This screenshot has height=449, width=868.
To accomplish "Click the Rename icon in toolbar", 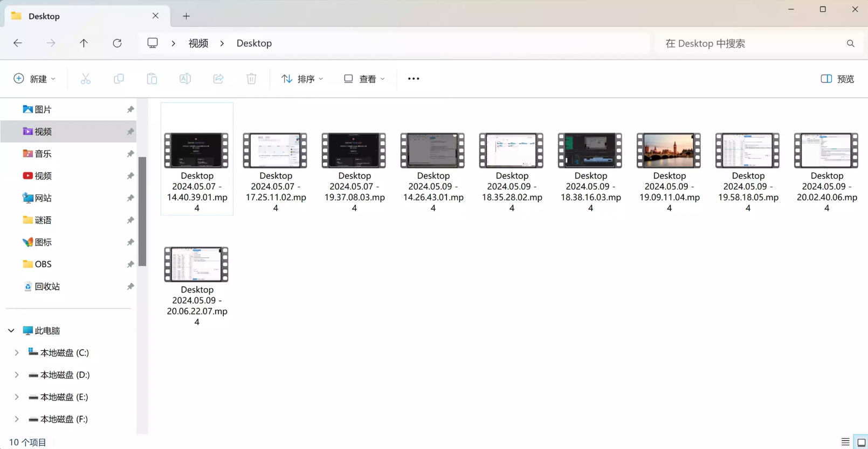I will [185, 79].
